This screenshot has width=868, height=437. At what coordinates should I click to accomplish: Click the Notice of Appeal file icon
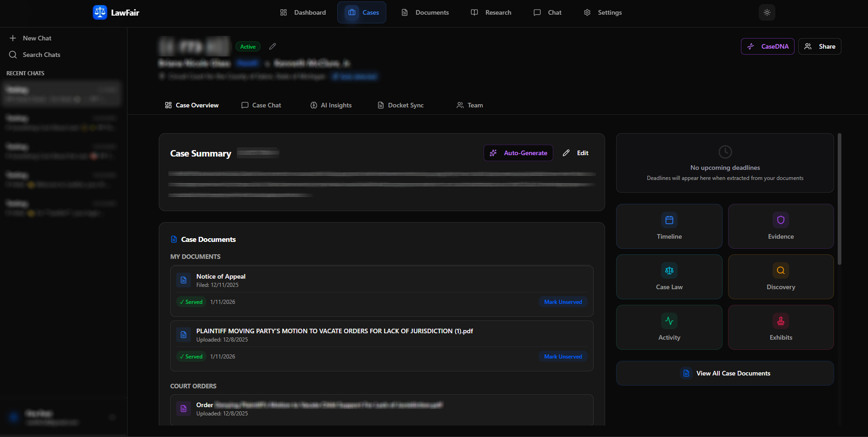click(x=184, y=280)
